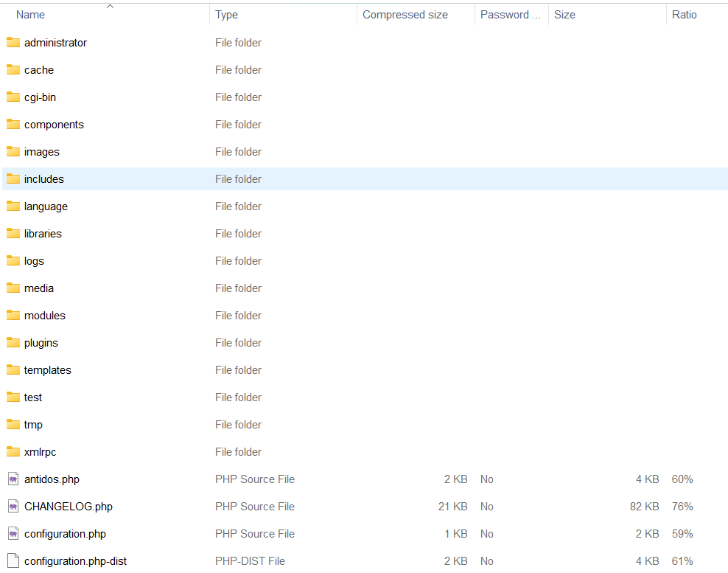728x573 pixels.
Task: Select the CHANGELOG.php file name
Action: pyautogui.click(x=69, y=507)
